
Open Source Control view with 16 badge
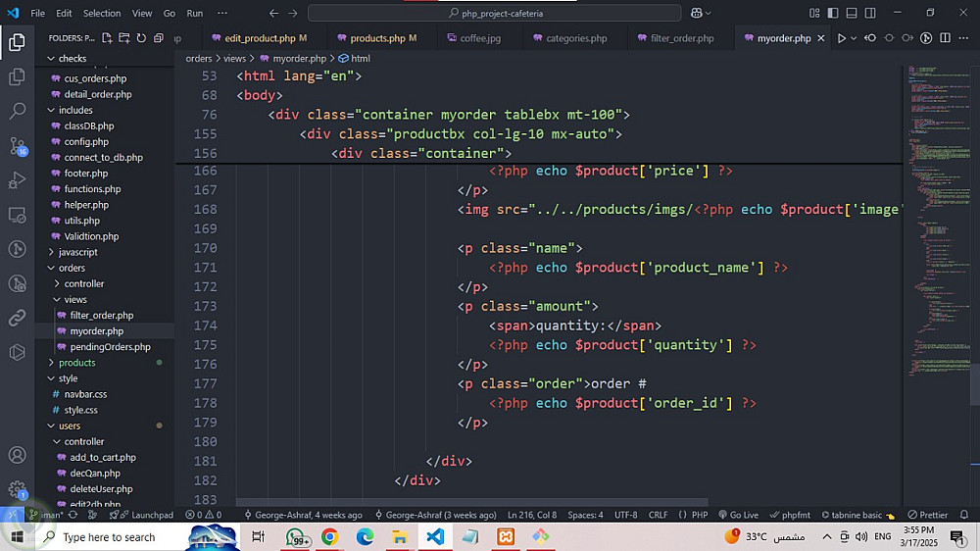(x=17, y=146)
